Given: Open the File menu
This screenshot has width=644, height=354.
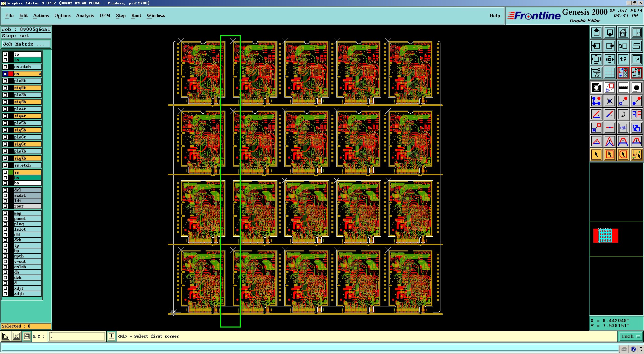Looking at the screenshot, I should [9, 15].
